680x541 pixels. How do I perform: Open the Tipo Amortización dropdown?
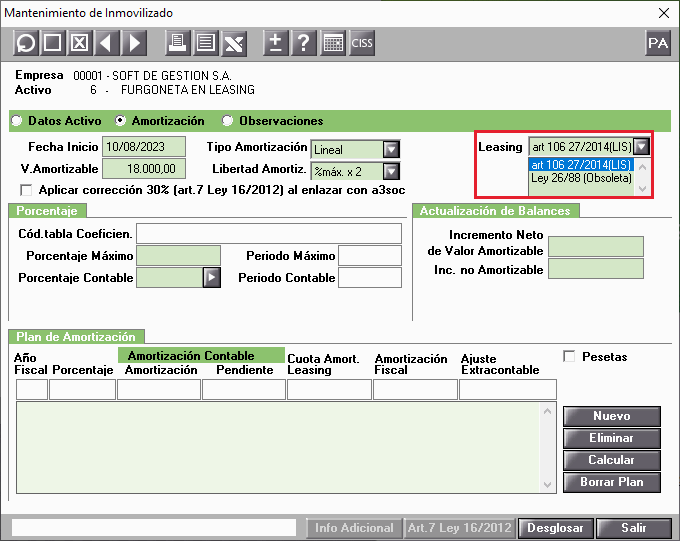click(391, 150)
